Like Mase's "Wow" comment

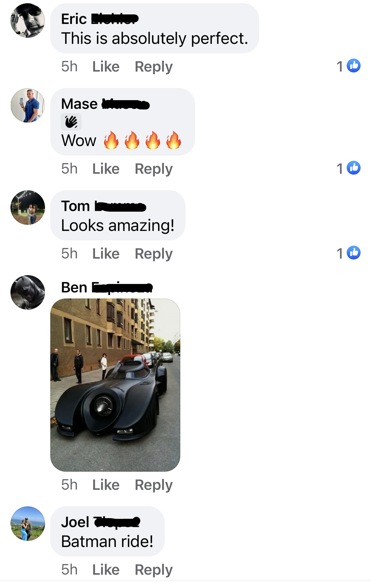click(106, 169)
